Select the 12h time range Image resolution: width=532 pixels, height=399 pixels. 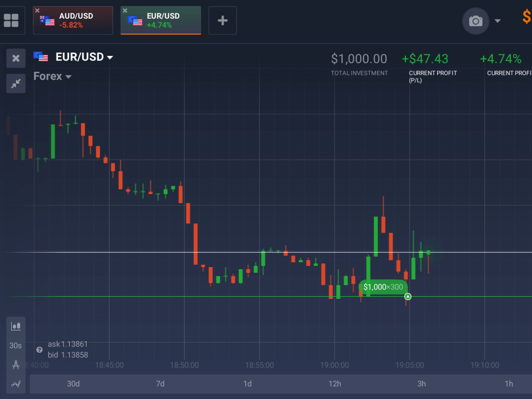(x=335, y=384)
